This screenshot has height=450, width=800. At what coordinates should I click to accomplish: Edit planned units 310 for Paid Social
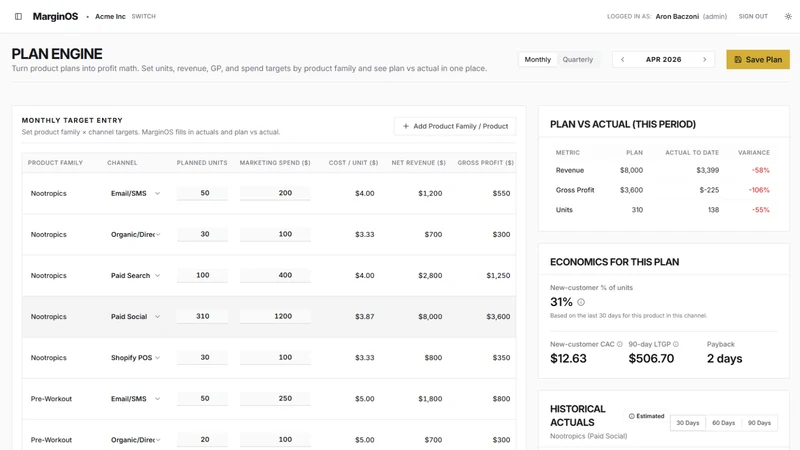click(x=203, y=316)
